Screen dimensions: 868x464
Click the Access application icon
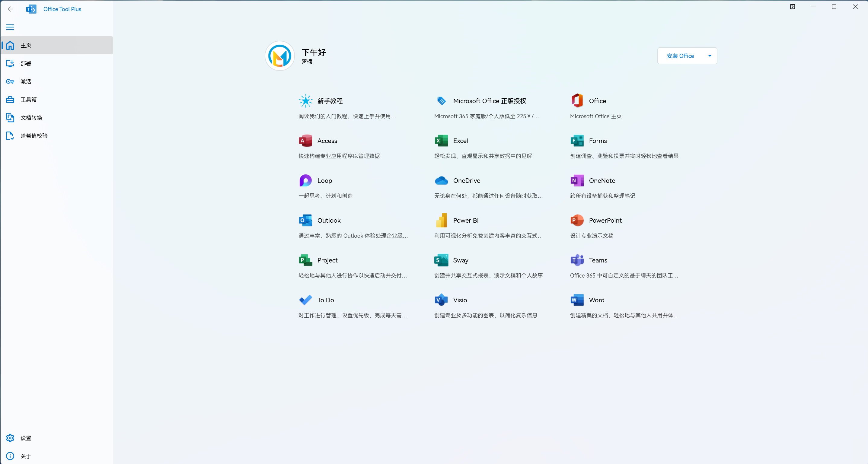[x=305, y=141]
